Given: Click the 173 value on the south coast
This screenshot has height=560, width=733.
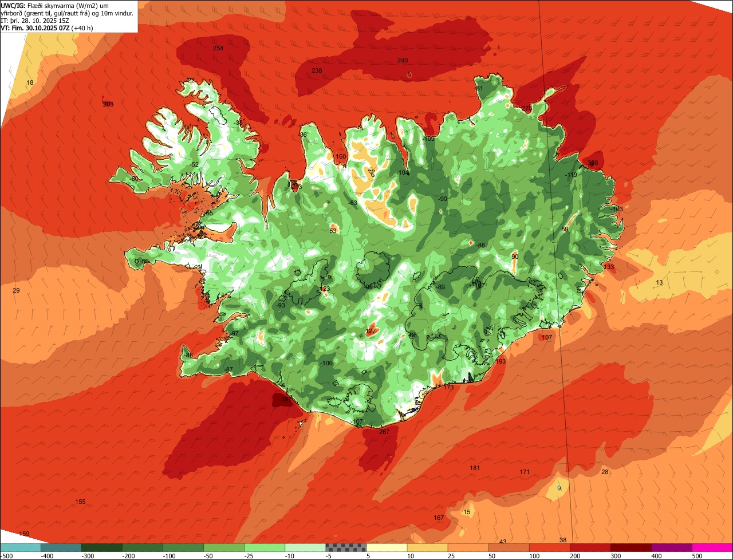Looking at the screenshot, I should point(448,388).
